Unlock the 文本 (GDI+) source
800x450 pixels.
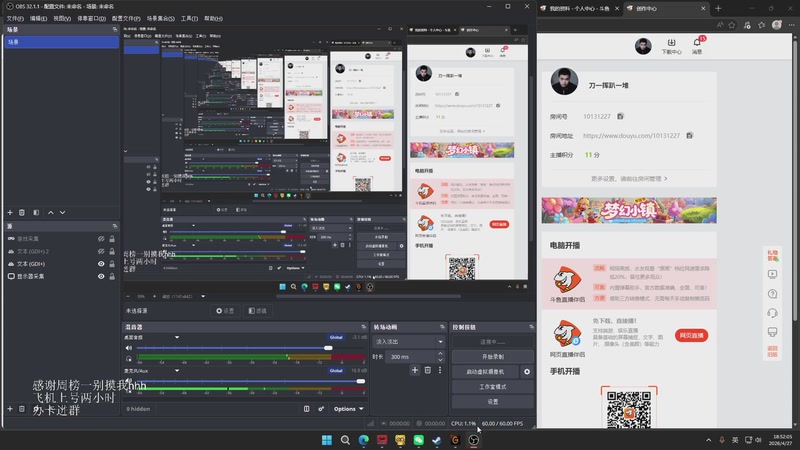pyautogui.click(x=112, y=264)
